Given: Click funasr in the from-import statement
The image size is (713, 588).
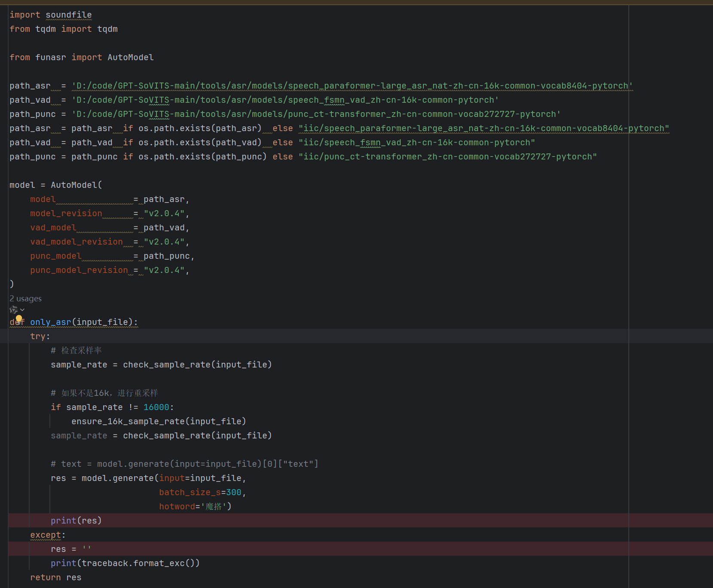Looking at the screenshot, I should pos(51,57).
